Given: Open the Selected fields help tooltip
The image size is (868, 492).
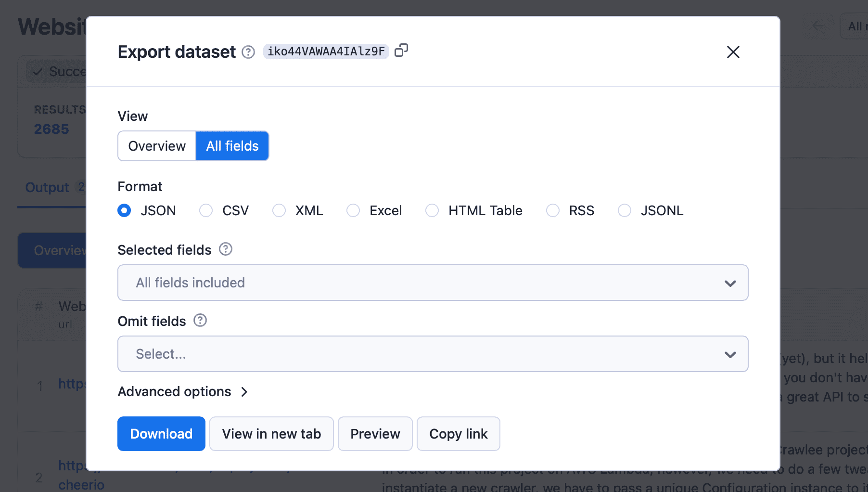Looking at the screenshot, I should click(225, 249).
